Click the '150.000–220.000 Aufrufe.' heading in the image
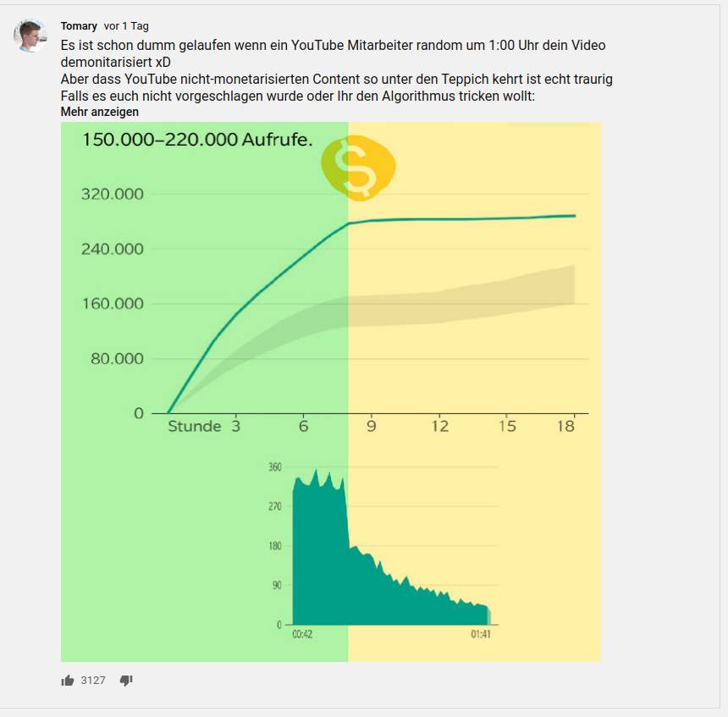This screenshot has width=728, height=717. pos(197,140)
